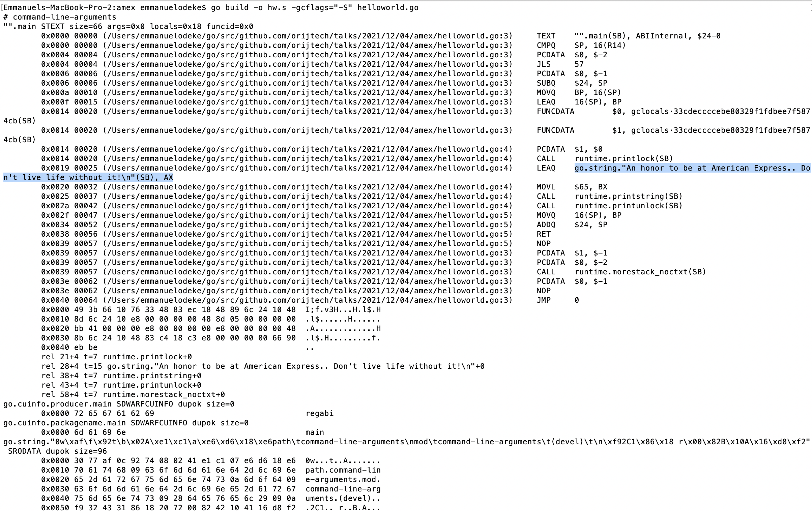Click the go.cuinfo.producer.main SDWARFCUINFO line

coord(119,404)
